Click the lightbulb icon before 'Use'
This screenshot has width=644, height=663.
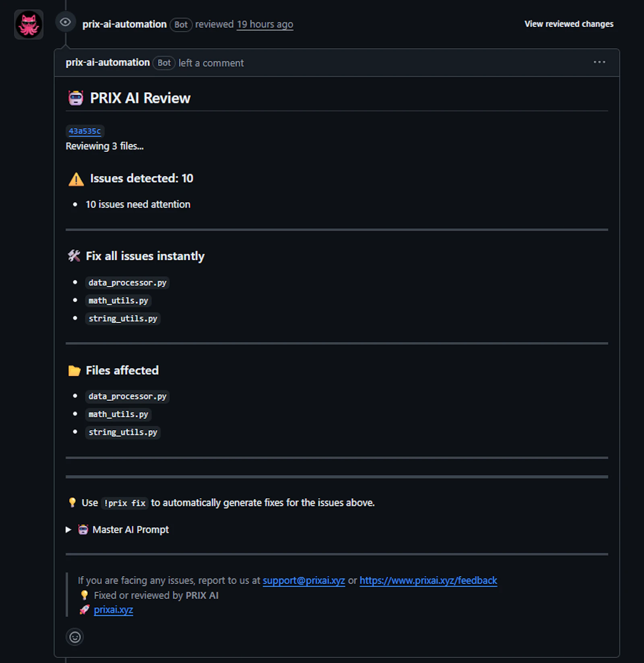coord(72,502)
